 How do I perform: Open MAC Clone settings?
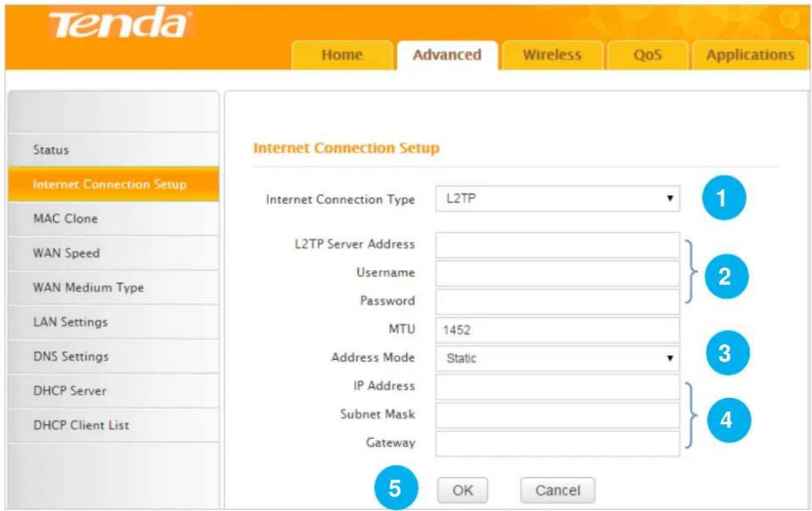[x=112, y=219]
